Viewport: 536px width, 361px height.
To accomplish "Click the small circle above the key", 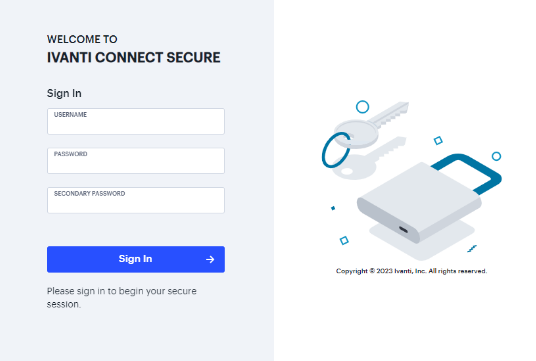I will (362, 107).
